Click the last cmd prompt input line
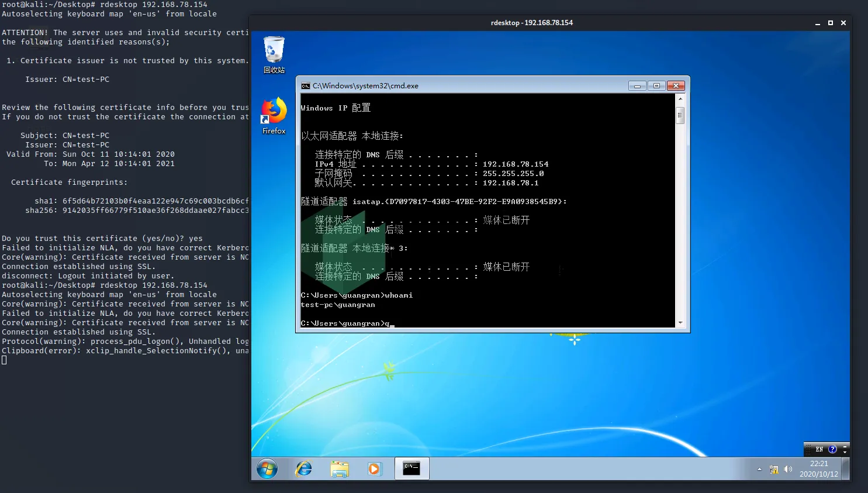The image size is (868, 493). (x=347, y=323)
